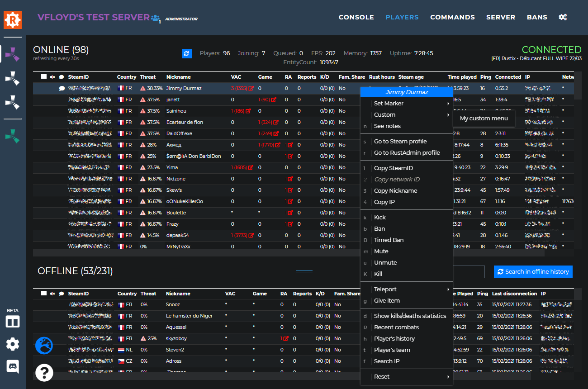Kick the player from context menu
This screenshot has height=389, width=588.
(407, 218)
